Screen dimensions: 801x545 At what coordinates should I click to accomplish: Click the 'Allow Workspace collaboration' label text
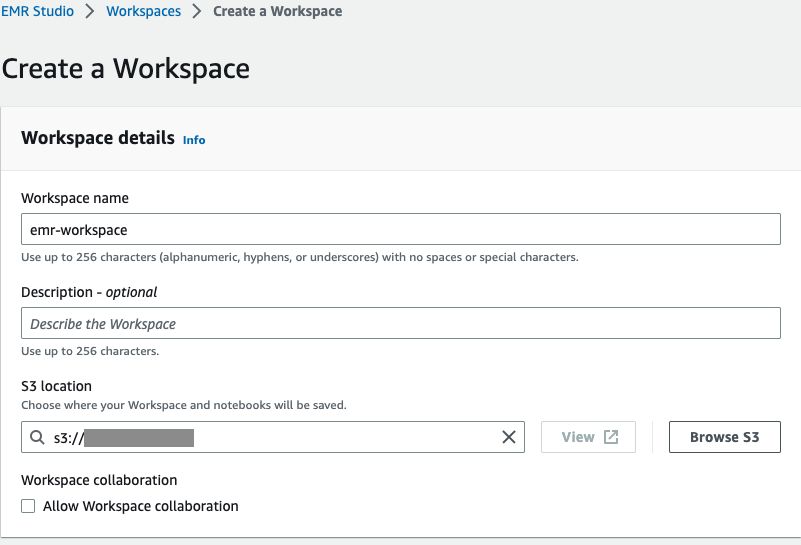click(x=140, y=506)
